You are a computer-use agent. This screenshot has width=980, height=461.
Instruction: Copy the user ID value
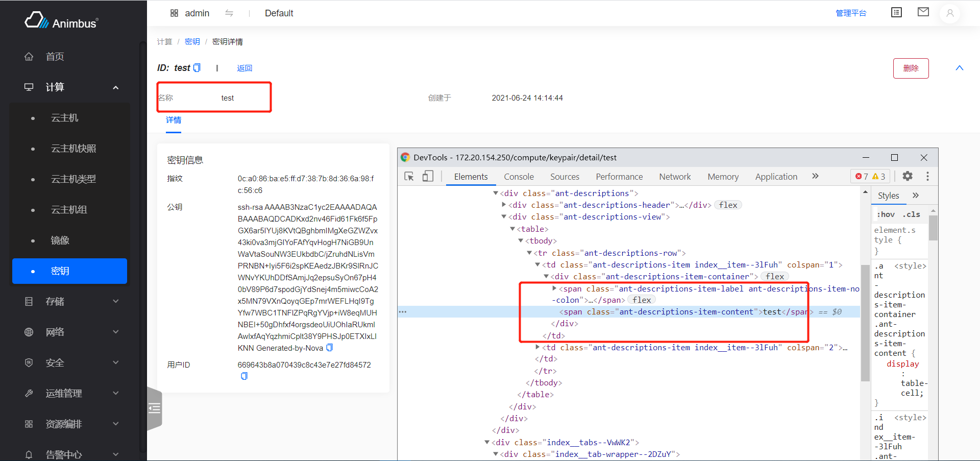coord(244,376)
